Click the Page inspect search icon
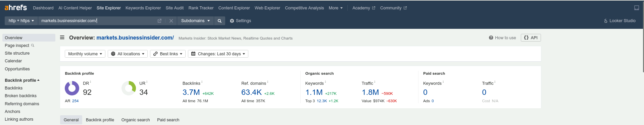Image resolution: width=644 pixels, height=125 pixels. [x=33, y=45]
